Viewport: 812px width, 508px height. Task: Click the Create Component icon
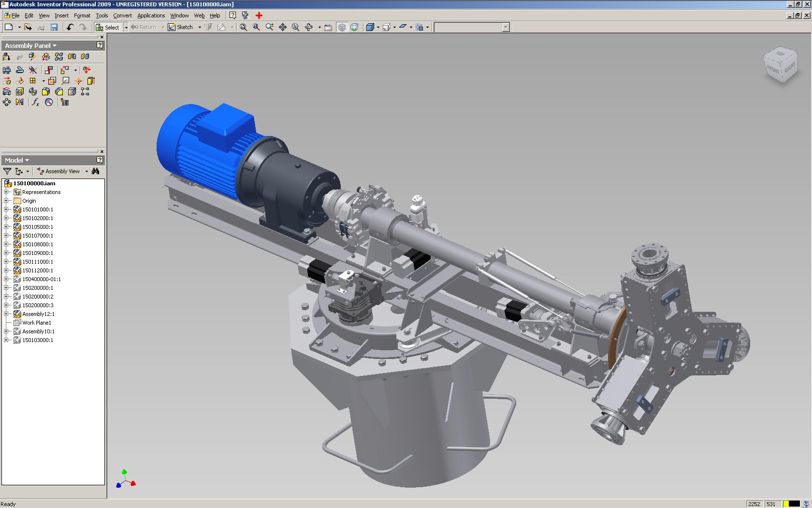pos(32,57)
